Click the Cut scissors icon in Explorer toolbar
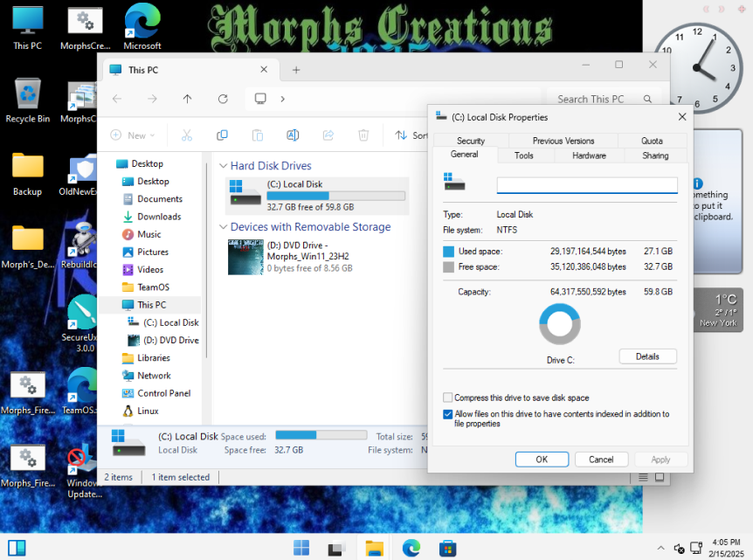The width and height of the screenshot is (753, 560). pos(187,135)
